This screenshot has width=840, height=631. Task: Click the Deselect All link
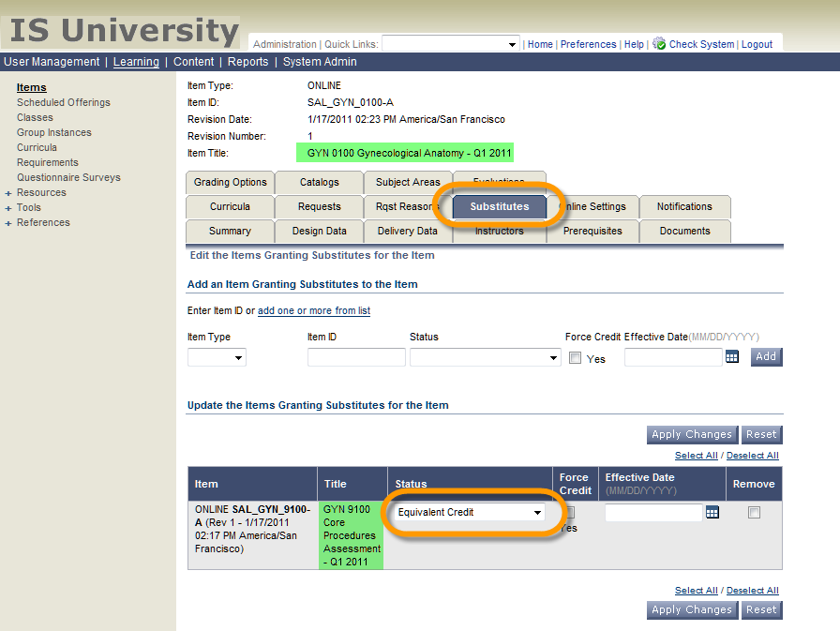click(752, 455)
